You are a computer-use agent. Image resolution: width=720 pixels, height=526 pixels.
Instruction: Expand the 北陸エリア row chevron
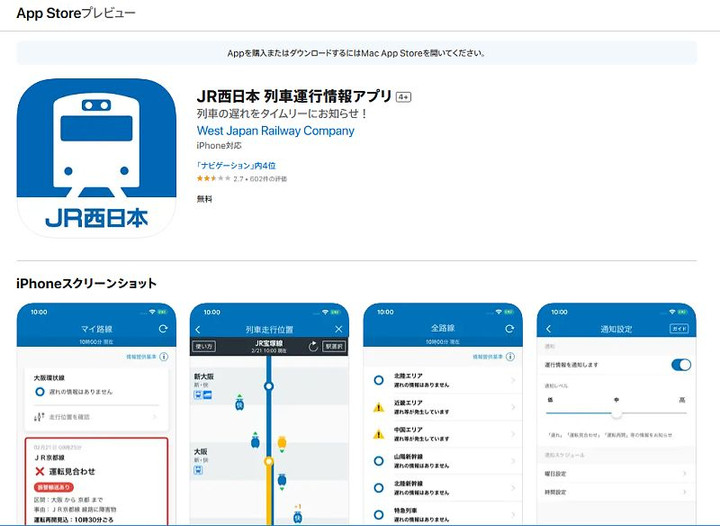coord(514,380)
